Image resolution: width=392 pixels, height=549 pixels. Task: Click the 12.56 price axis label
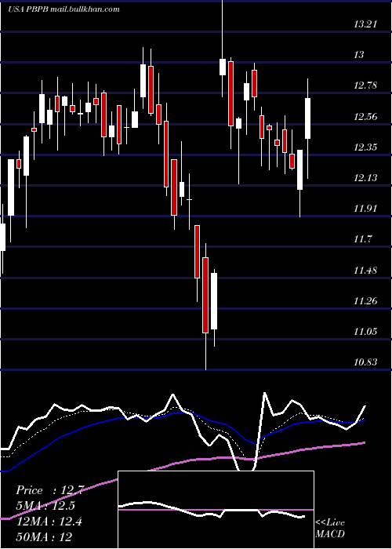point(365,116)
